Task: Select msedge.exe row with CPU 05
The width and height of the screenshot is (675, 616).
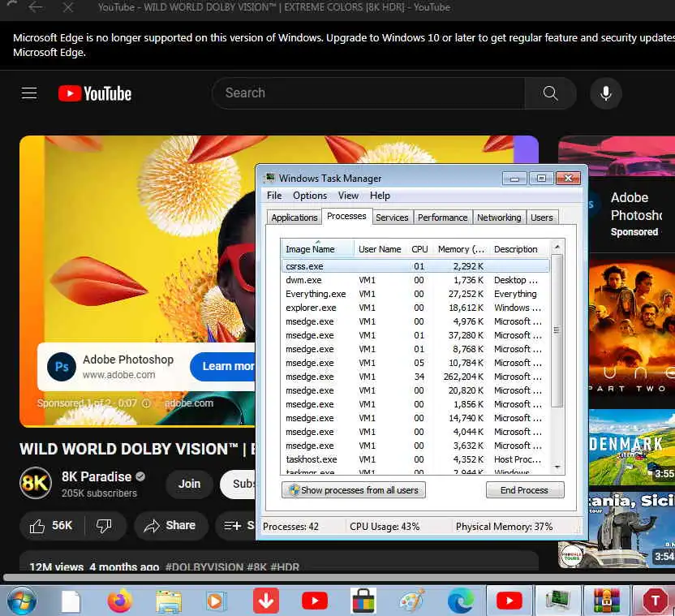Action: point(415,363)
